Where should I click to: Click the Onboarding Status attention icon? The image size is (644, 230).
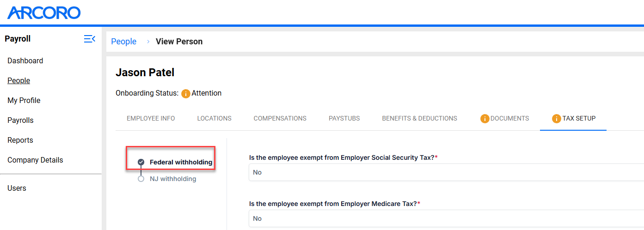click(x=186, y=93)
